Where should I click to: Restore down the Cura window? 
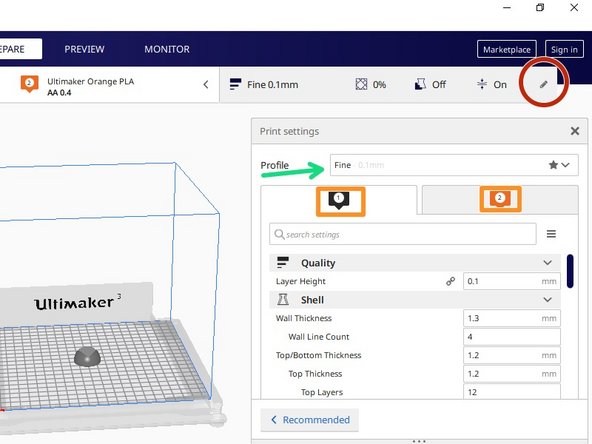[540, 8]
